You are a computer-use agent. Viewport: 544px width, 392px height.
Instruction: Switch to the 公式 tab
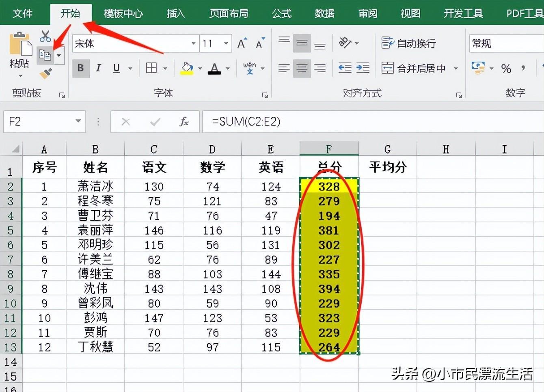281,13
